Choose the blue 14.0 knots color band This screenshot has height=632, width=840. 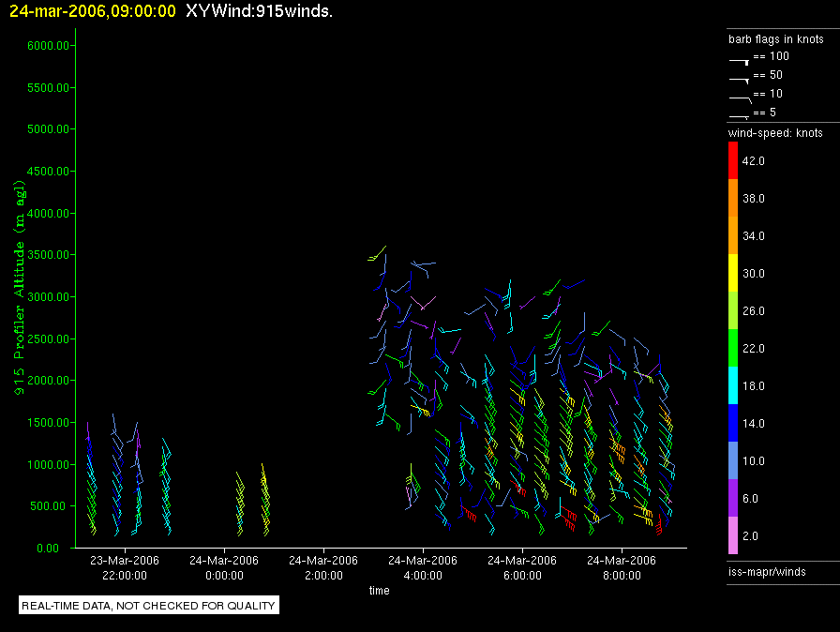733,424
